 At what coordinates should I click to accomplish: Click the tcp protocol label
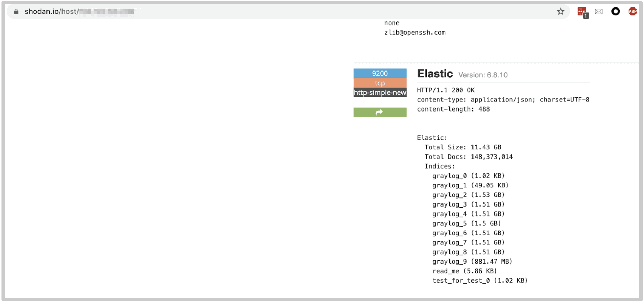point(380,83)
